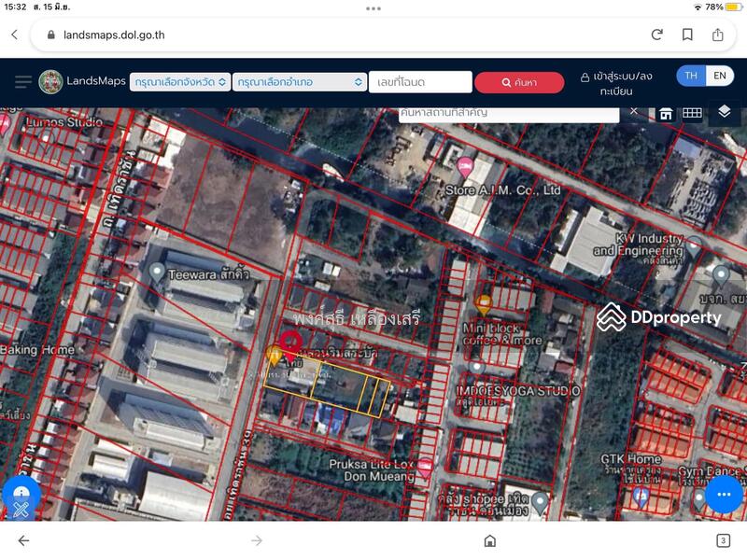Viewport: 747px width, 560px height.
Task: Open the map layers panel
Action: [x=725, y=112]
